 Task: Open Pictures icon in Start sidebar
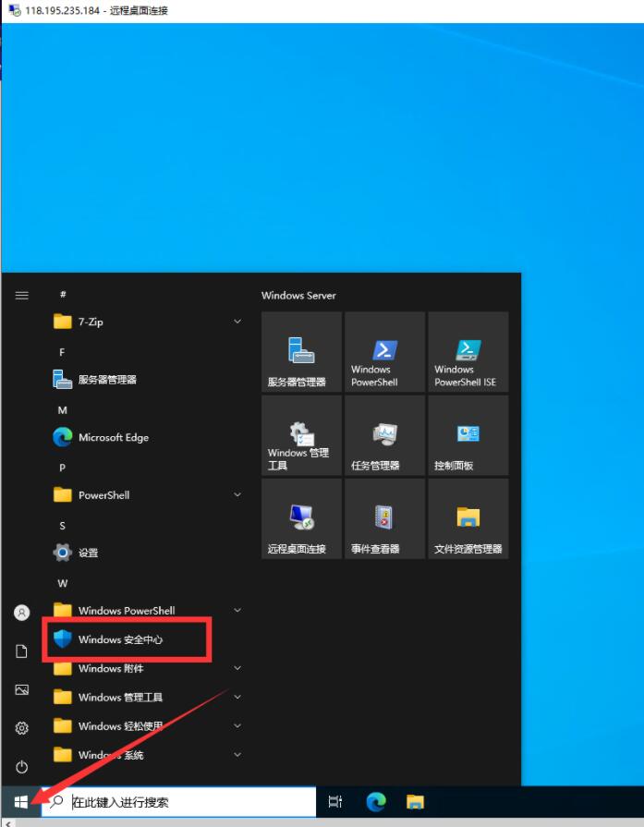coord(21,690)
